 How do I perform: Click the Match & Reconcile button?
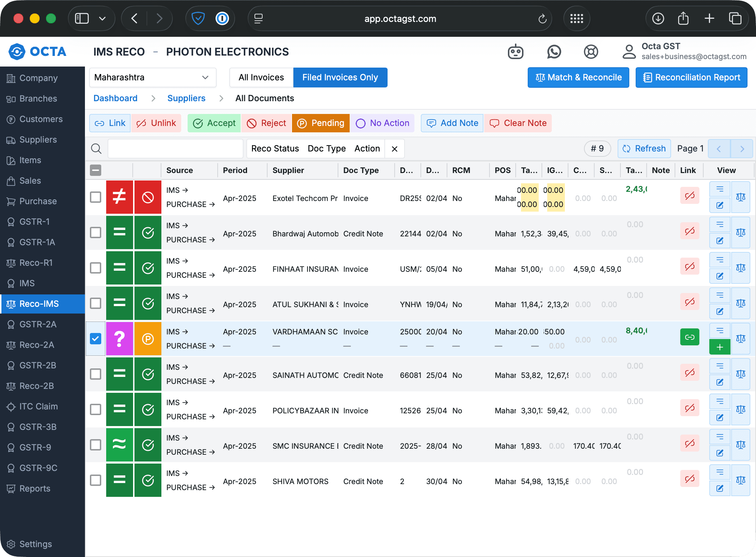pos(578,77)
